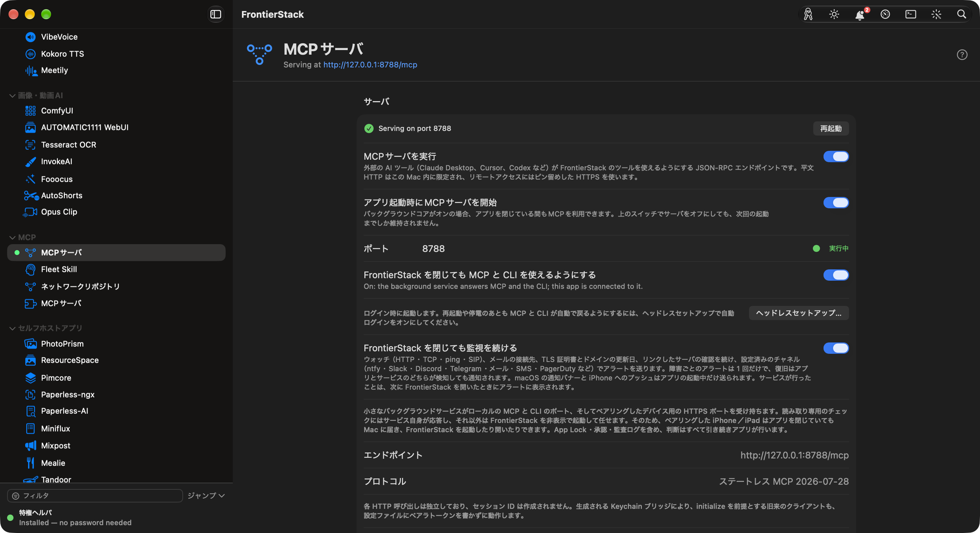980x533 pixels.
Task: Click the 特権ヘルパ status at bottom
Action: 75,517
